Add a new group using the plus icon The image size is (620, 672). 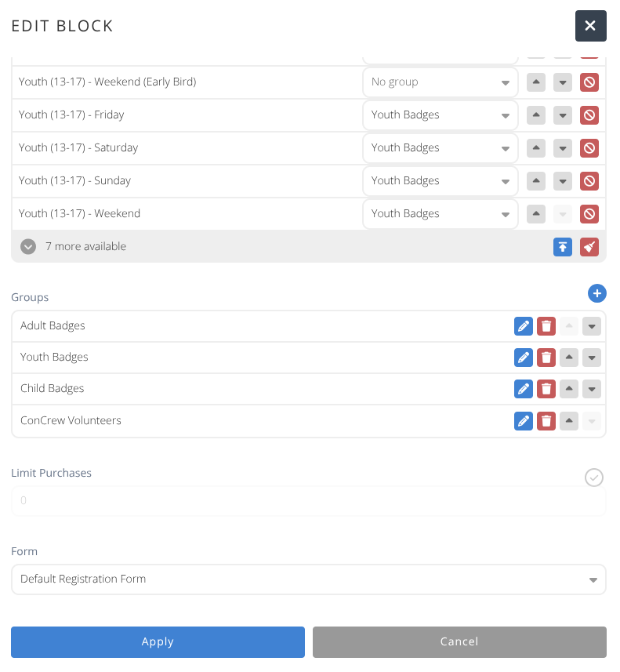597,293
